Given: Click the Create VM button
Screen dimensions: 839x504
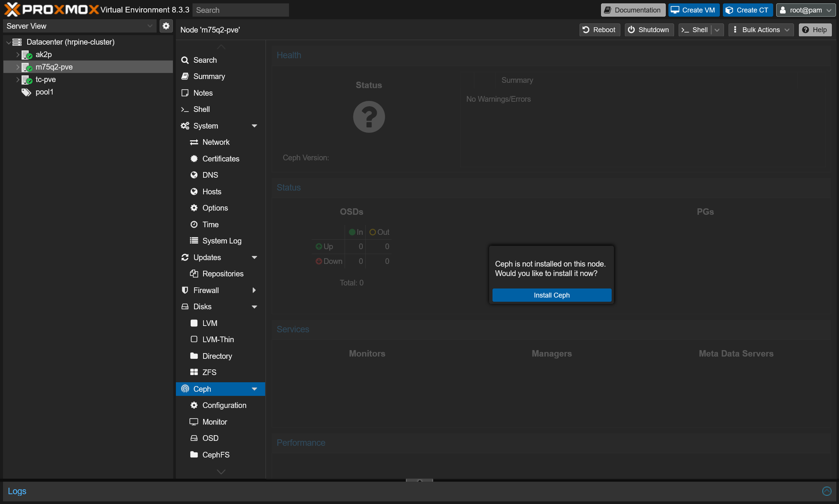Looking at the screenshot, I should pyautogui.click(x=694, y=10).
